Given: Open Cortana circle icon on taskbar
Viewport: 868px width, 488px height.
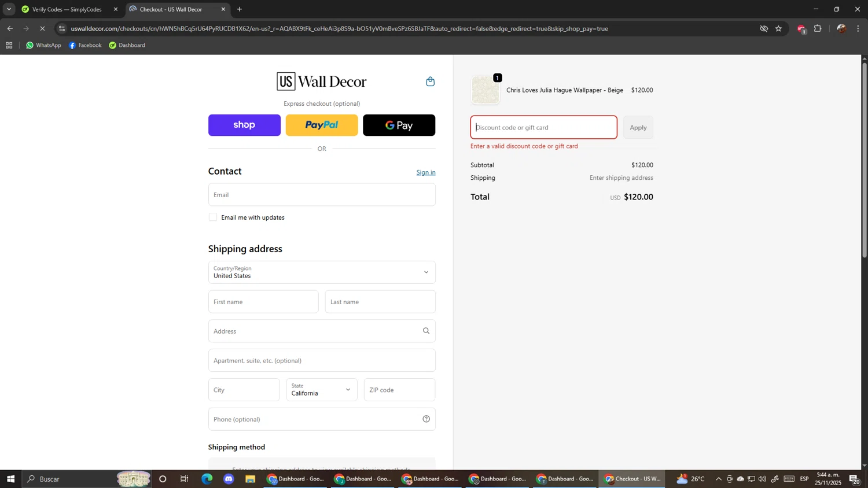Looking at the screenshot, I should pyautogui.click(x=163, y=479).
